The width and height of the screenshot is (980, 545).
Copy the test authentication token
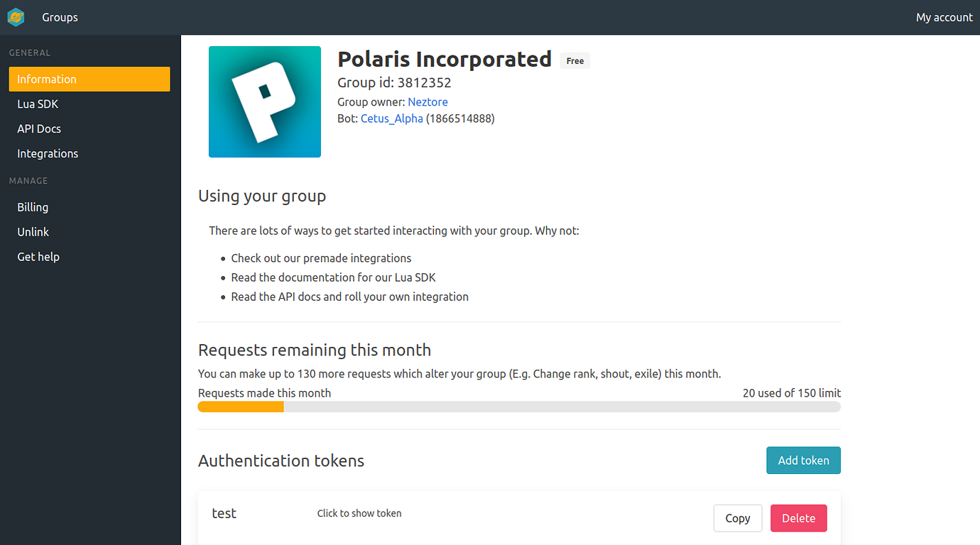737,518
